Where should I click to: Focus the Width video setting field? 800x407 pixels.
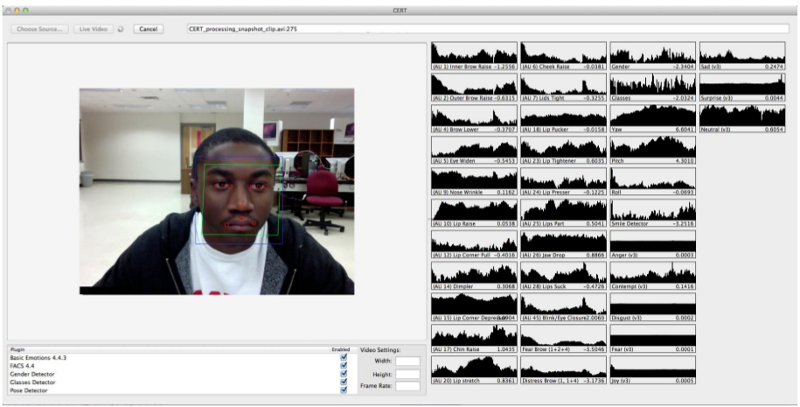tap(408, 361)
